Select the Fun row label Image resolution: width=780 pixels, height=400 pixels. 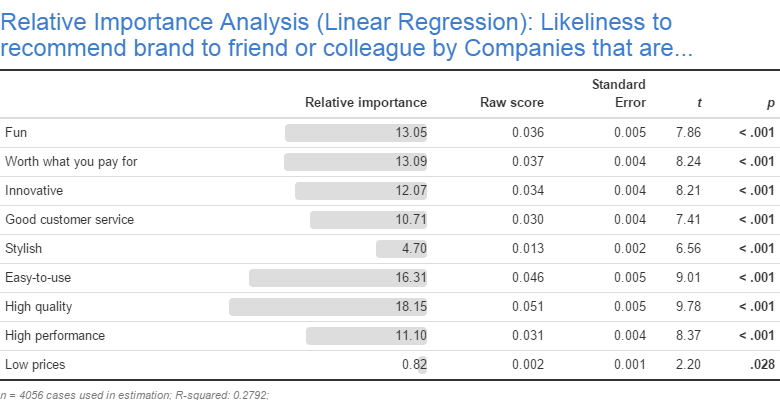click(x=17, y=132)
